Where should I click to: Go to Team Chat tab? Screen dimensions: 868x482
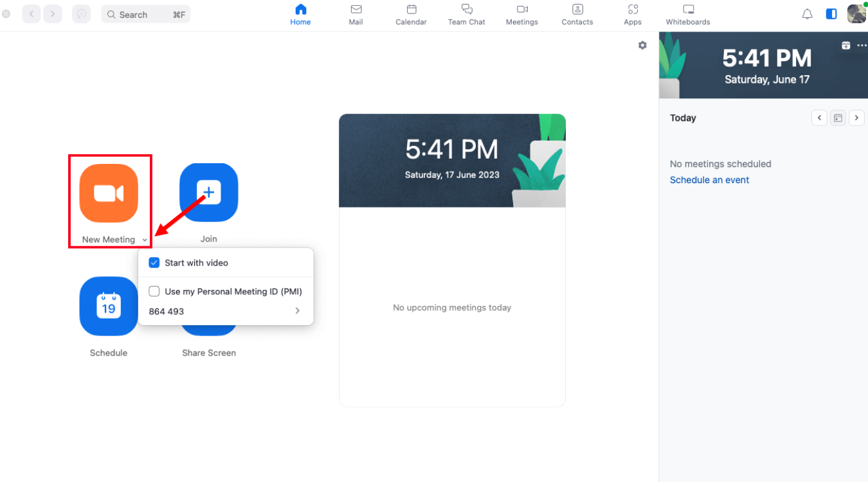[467, 15]
